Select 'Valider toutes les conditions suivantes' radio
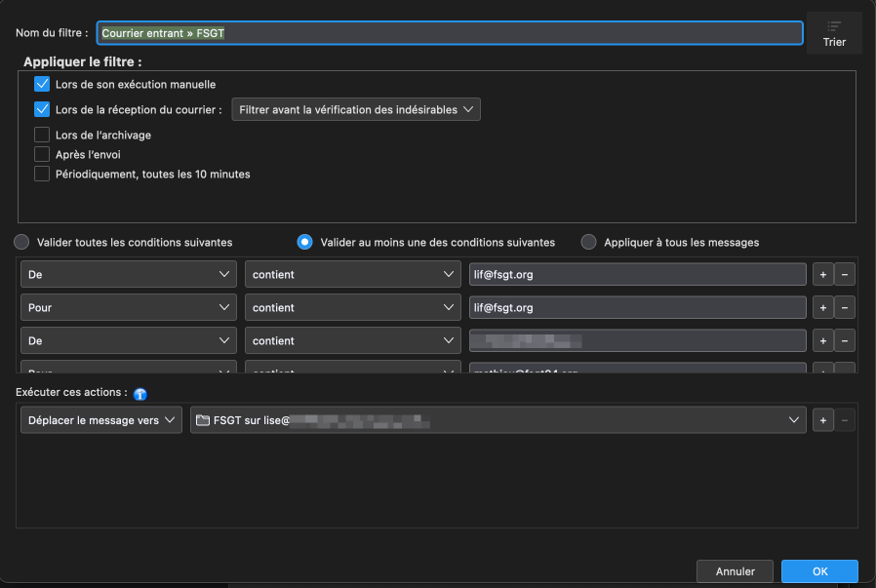This screenshot has height=588, width=876. click(21, 242)
